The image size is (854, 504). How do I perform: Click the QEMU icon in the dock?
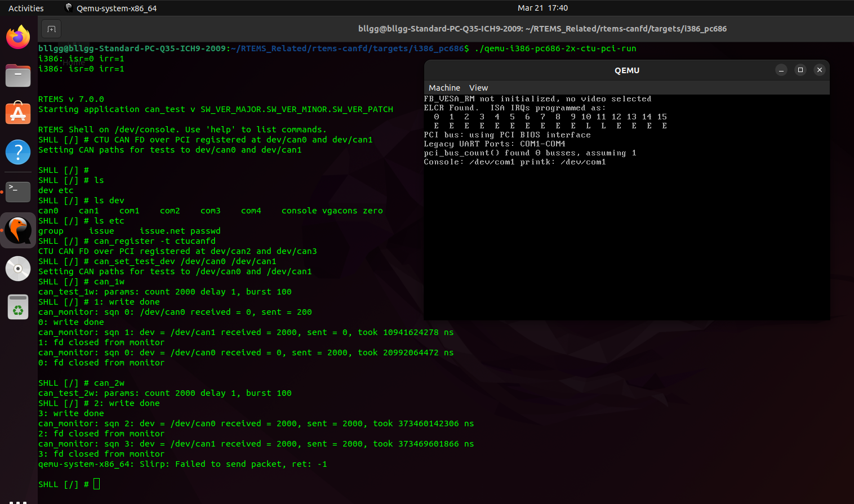click(18, 230)
